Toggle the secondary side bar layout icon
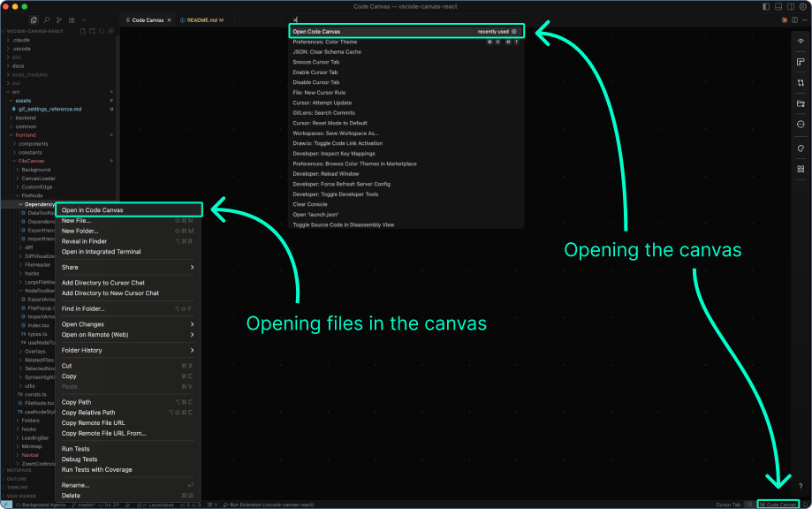This screenshot has height=509, width=812. point(791,7)
